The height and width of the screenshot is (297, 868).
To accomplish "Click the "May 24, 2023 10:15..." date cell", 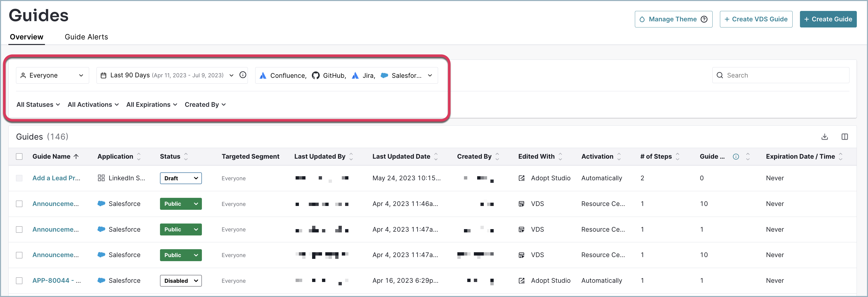I will pyautogui.click(x=406, y=178).
